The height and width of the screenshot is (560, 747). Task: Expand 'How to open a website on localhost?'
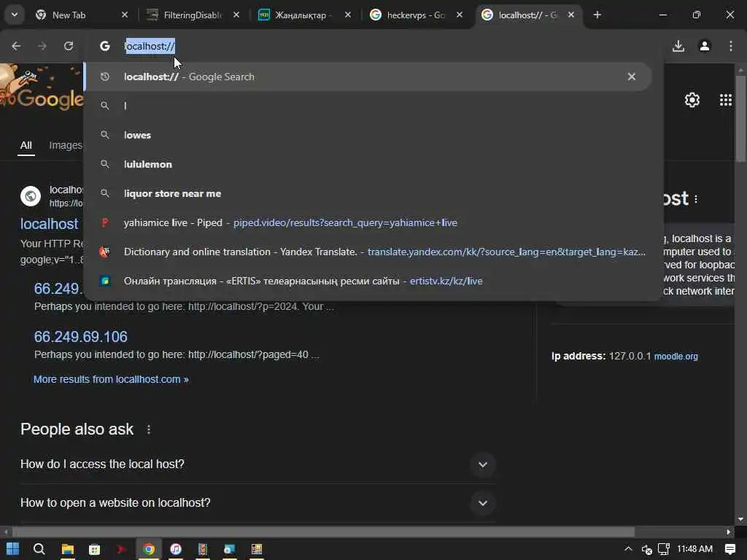coord(483,503)
